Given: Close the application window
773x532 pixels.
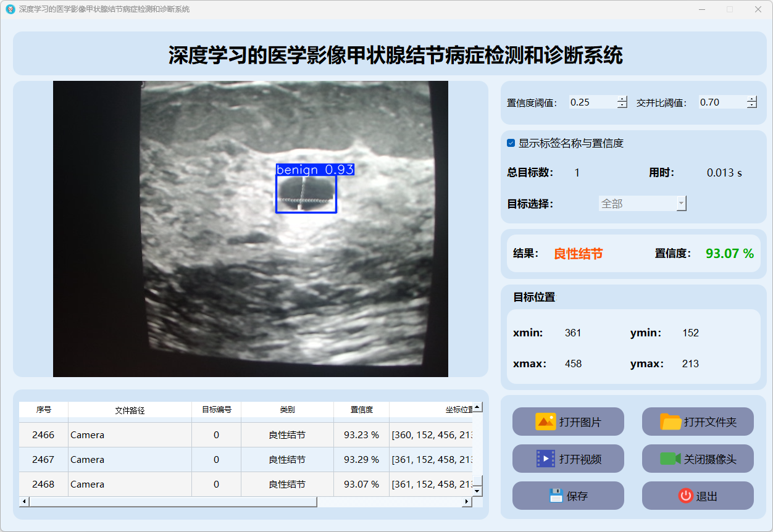Looking at the screenshot, I should (x=758, y=9).
